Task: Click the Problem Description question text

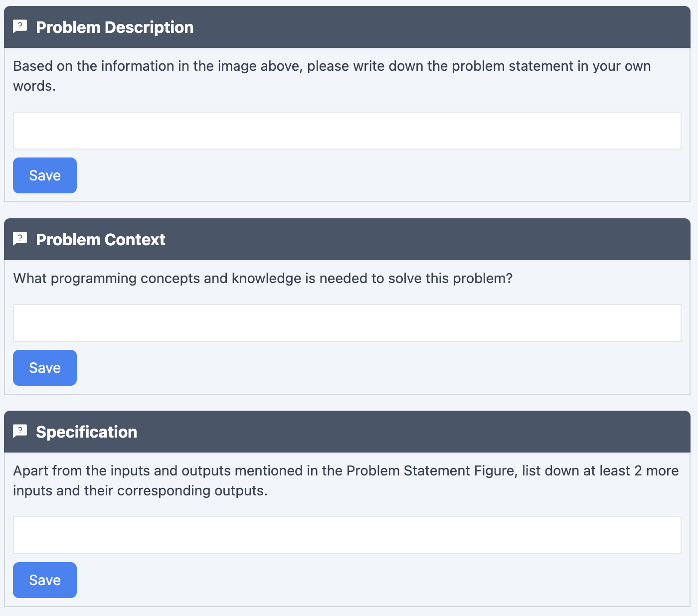Action: [332, 75]
